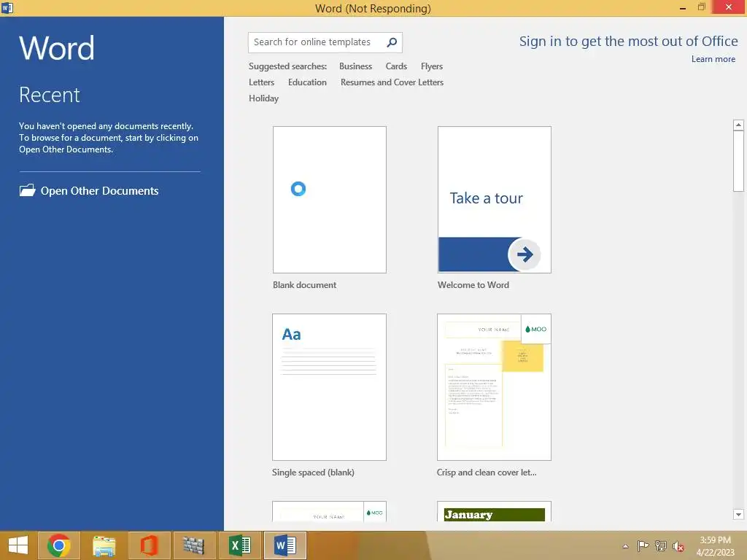Viewport: 747px width, 560px height.
Task: Open the Windows Start button
Action: pos(18,545)
